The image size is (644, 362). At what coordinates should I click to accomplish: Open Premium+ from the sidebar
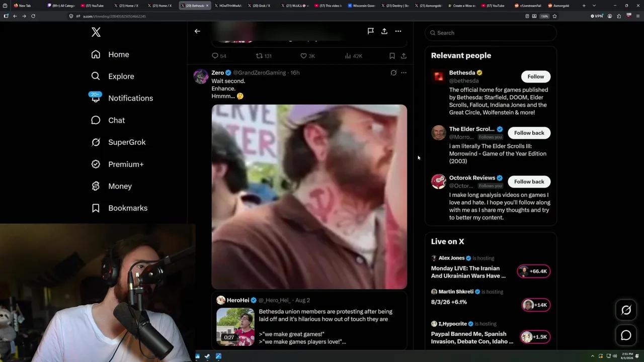coord(117,164)
